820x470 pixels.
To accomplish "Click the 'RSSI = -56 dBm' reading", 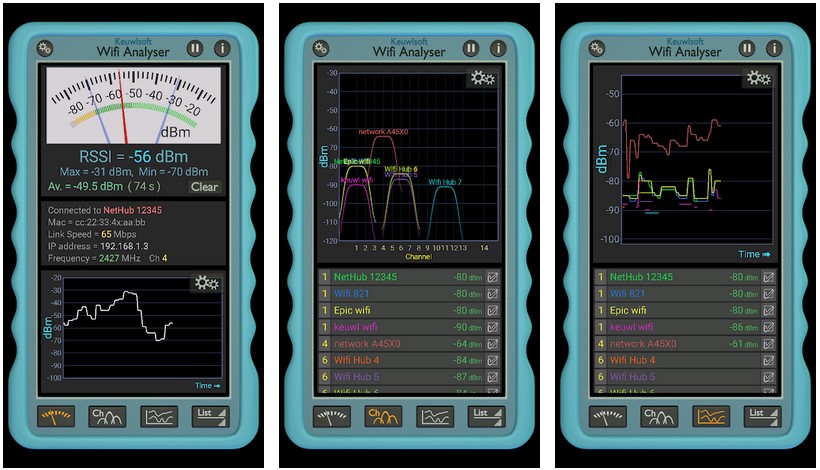I will pyautogui.click(x=133, y=156).
